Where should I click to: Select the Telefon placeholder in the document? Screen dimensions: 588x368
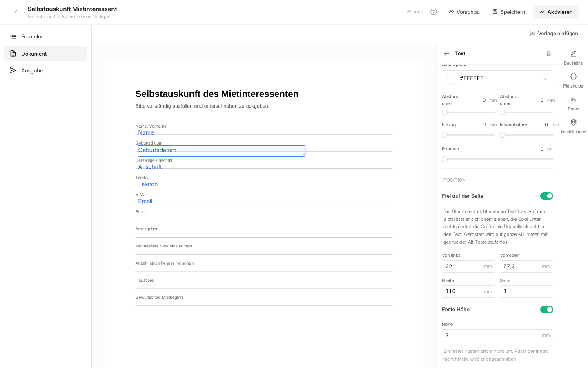[148, 184]
